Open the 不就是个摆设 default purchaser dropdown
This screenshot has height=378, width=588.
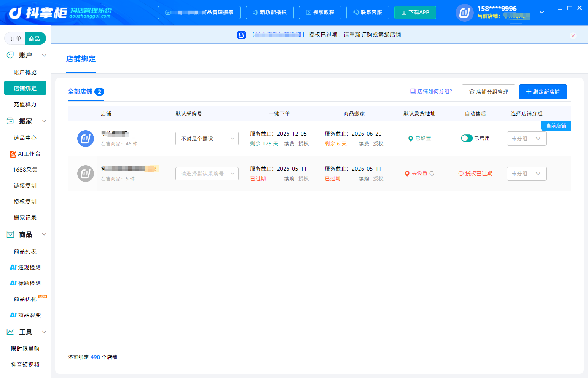207,139
